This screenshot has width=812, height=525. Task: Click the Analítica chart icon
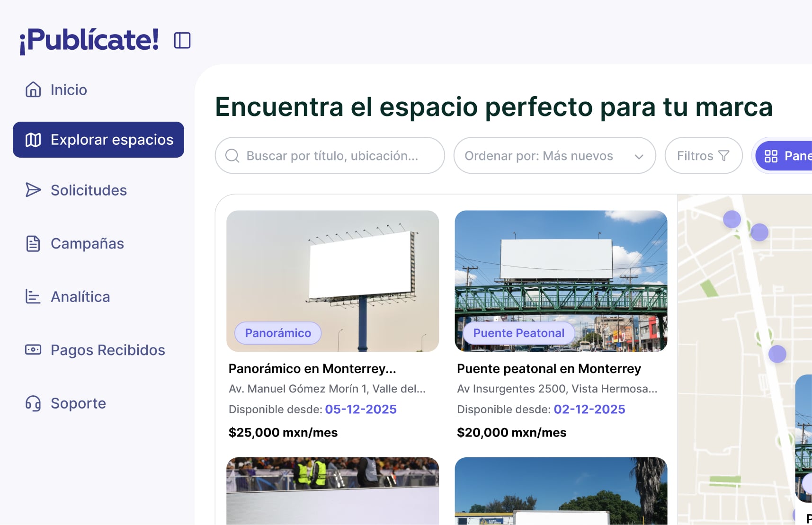coord(33,296)
